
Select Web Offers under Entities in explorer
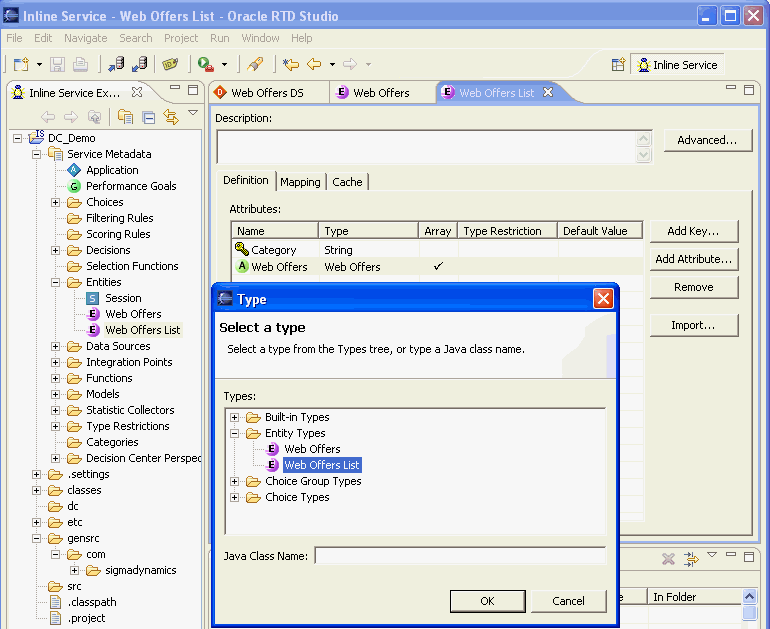(x=133, y=314)
